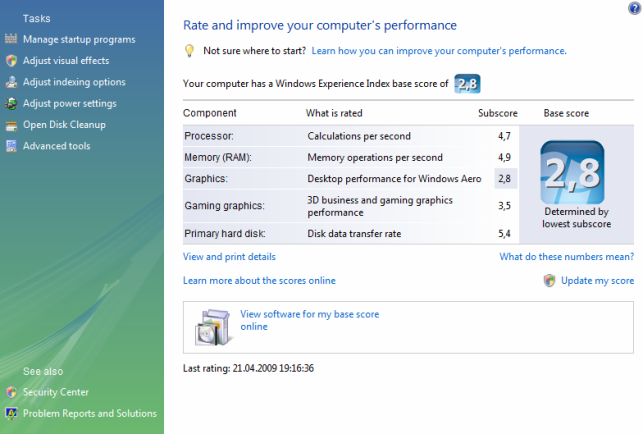Click the Security Center shield icon
Screen dimensions: 643x434
click(x=11, y=392)
